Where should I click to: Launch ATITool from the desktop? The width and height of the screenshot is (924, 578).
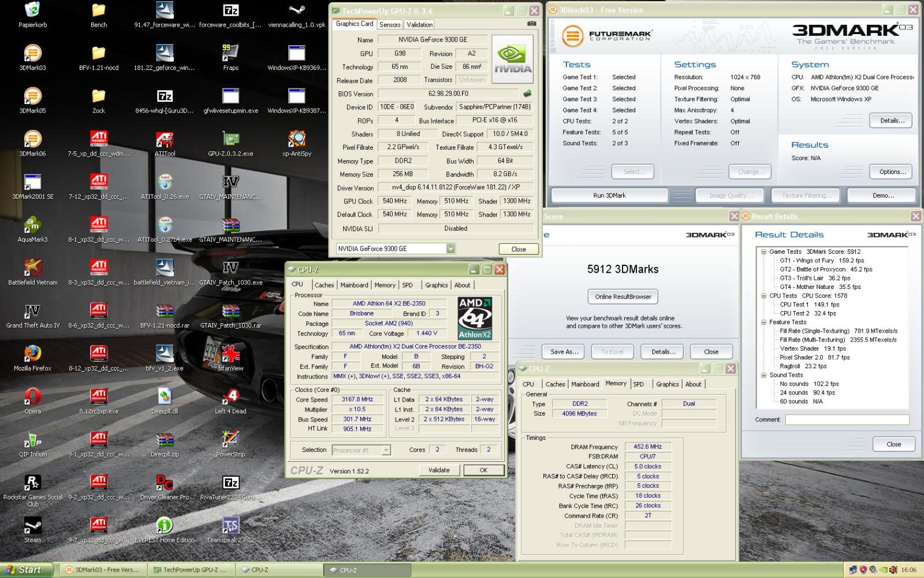(165, 139)
